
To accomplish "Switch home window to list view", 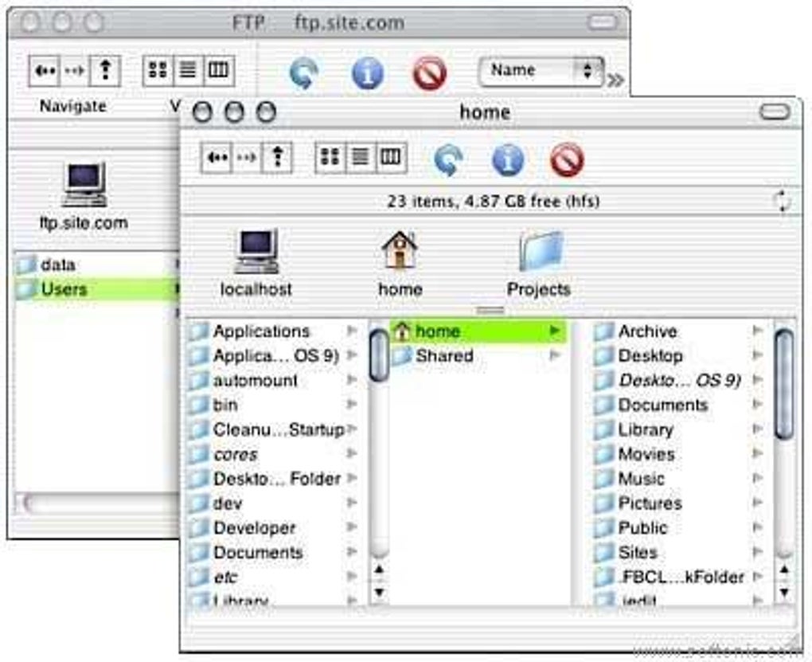I will click(360, 158).
